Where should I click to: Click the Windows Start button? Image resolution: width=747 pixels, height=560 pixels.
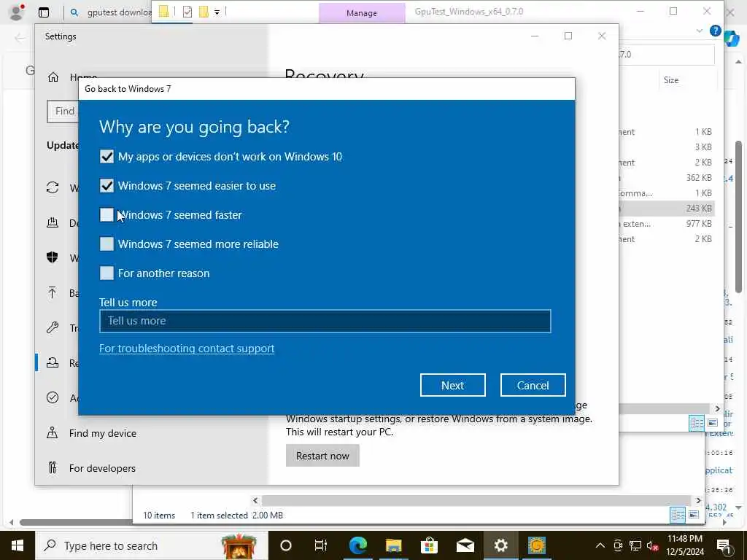[x=18, y=545]
